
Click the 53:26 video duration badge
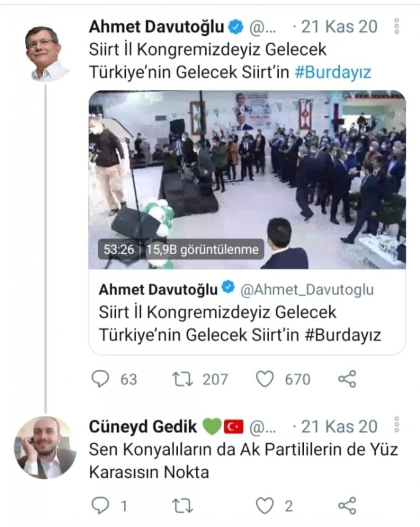[x=119, y=250]
